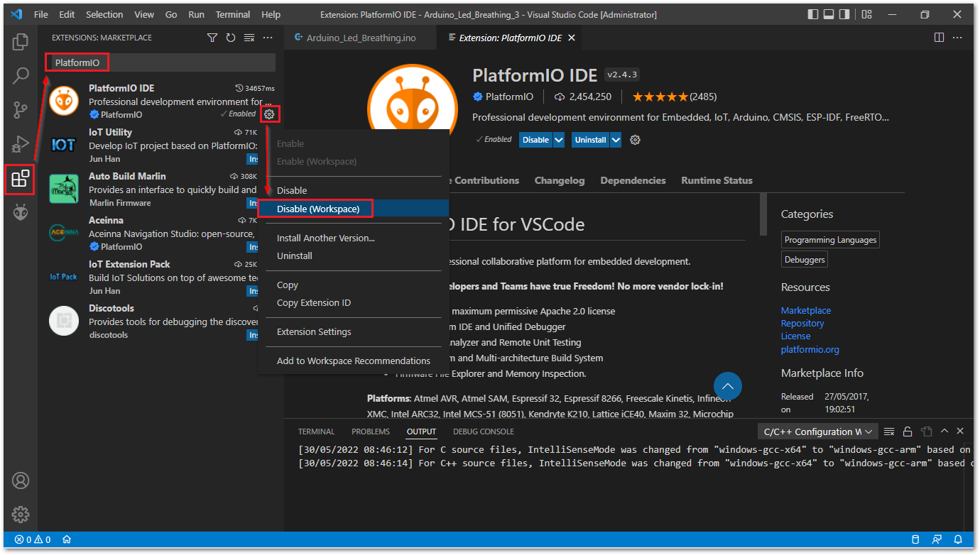The height and width of the screenshot is (555, 980).
Task: Split the editor right
Action: (x=939, y=38)
